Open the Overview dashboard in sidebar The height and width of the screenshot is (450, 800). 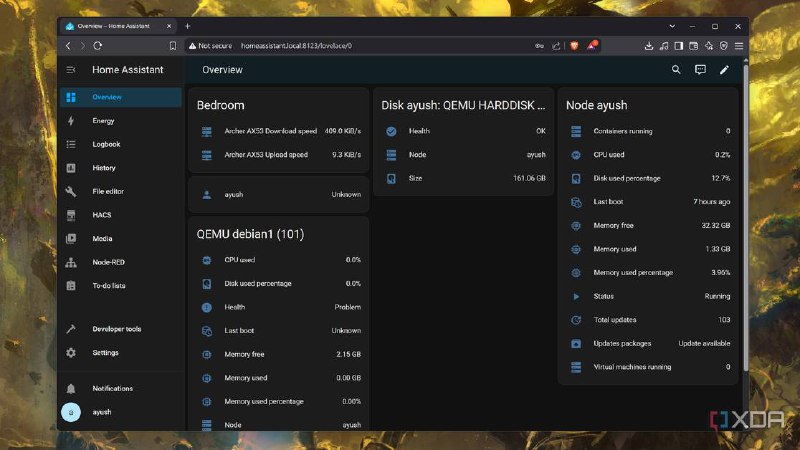[x=121, y=97]
